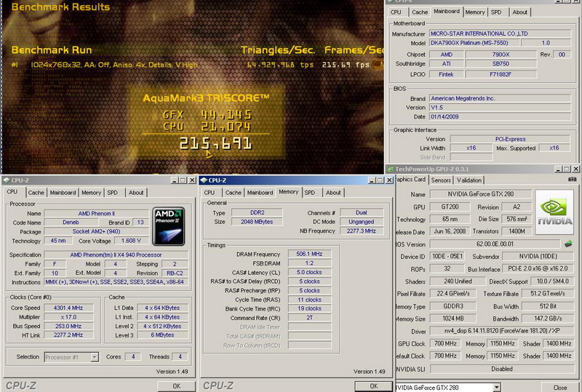This screenshot has width=582, height=392.
Task: Switch to the SPD tab in the CPU-Z Memory window
Action: point(310,193)
